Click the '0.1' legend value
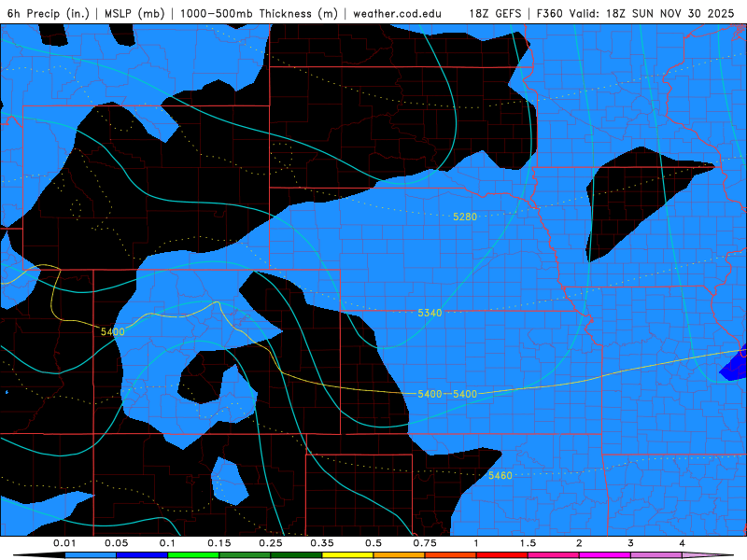This screenshot has height=560, width=747. pyautogui.click(x=167, y=543)
